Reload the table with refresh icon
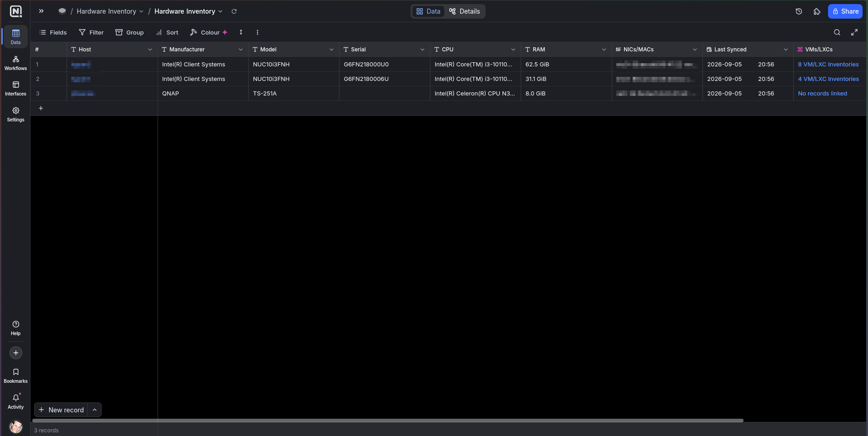 coord(234,11)
